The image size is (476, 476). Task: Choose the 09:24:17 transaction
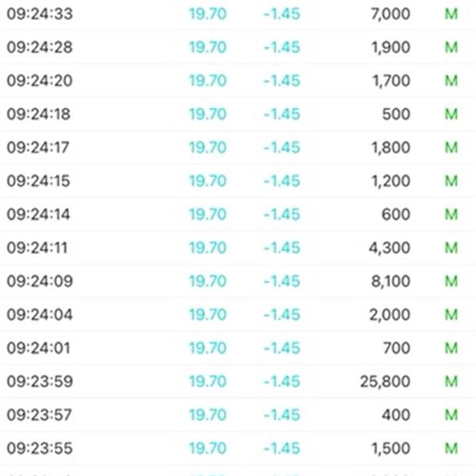click(238, 148)
